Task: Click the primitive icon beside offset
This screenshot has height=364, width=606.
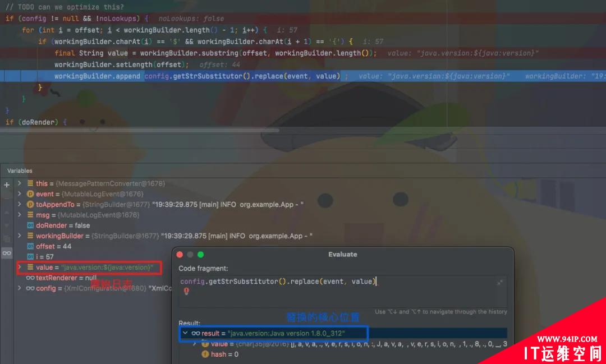Action: point(30,246)
